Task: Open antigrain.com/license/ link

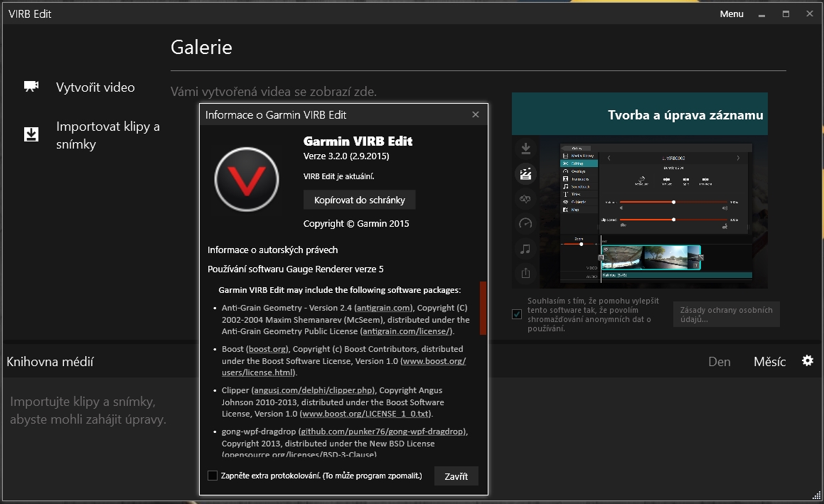Action: [407, 332]
